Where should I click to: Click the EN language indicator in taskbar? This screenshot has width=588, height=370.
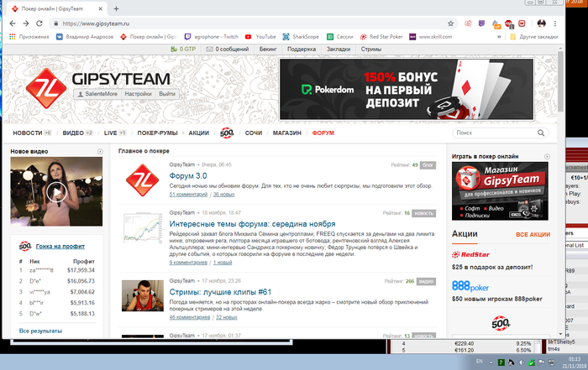(480, 362)
